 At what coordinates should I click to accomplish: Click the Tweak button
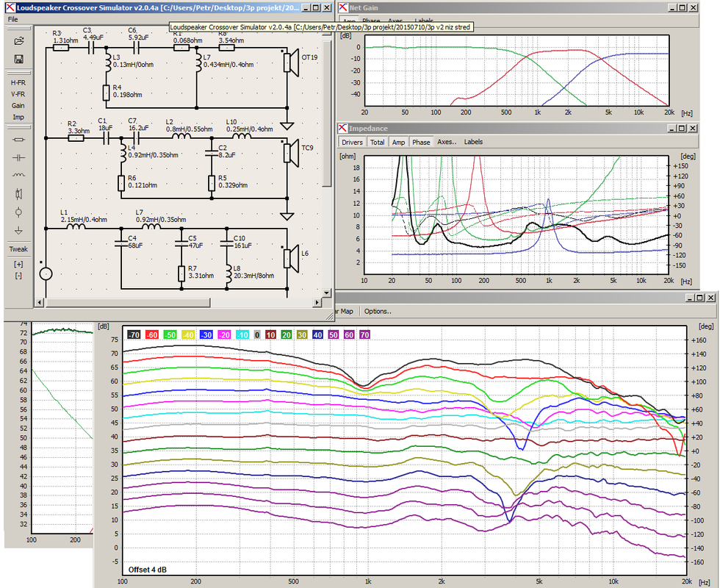[18, 249]
